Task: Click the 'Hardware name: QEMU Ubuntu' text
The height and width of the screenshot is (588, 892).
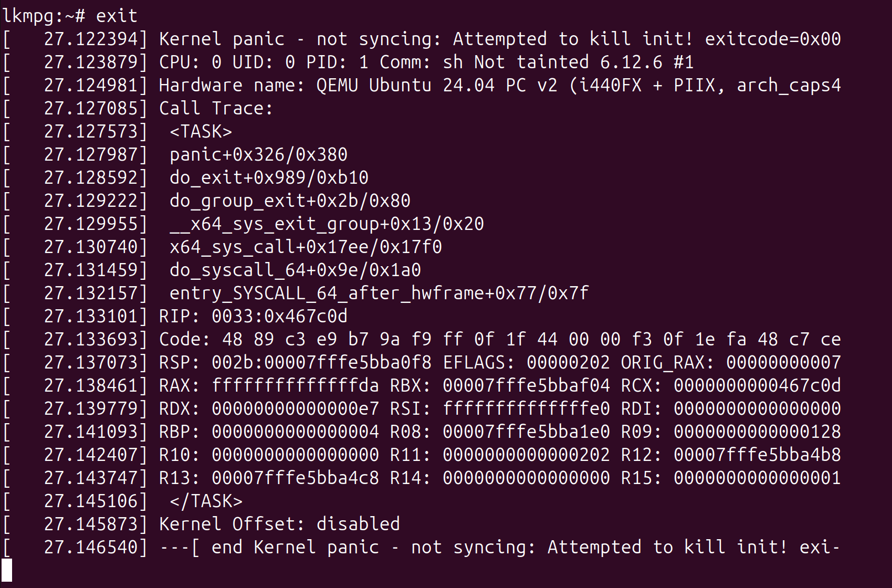Action: [295, 85]
